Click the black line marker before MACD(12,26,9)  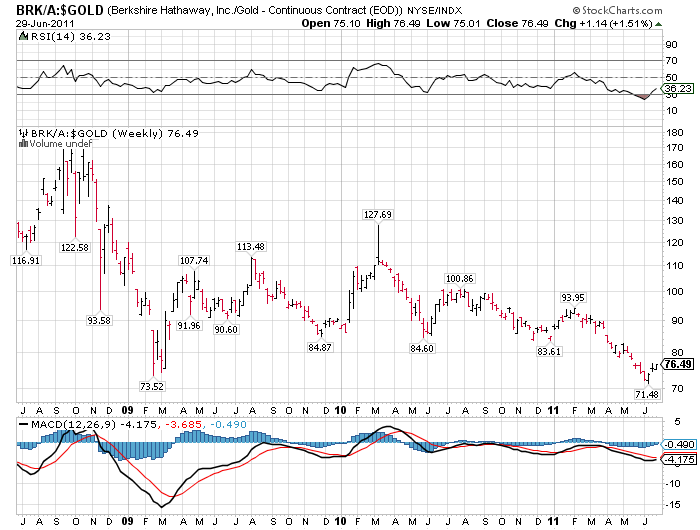pyautogui.click(x=24, y=424)
